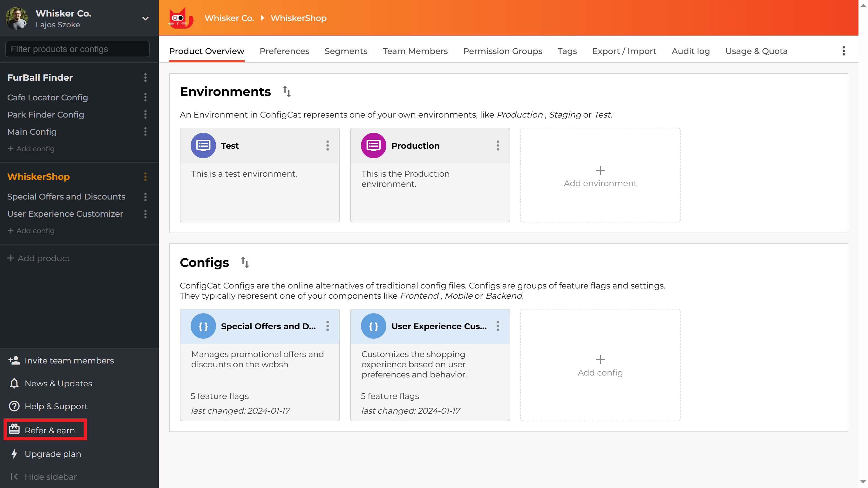Open the FurBall Finder product options menu
This screenshot has height=488, width=868.
pyautogui.click(x=145, y=78)
